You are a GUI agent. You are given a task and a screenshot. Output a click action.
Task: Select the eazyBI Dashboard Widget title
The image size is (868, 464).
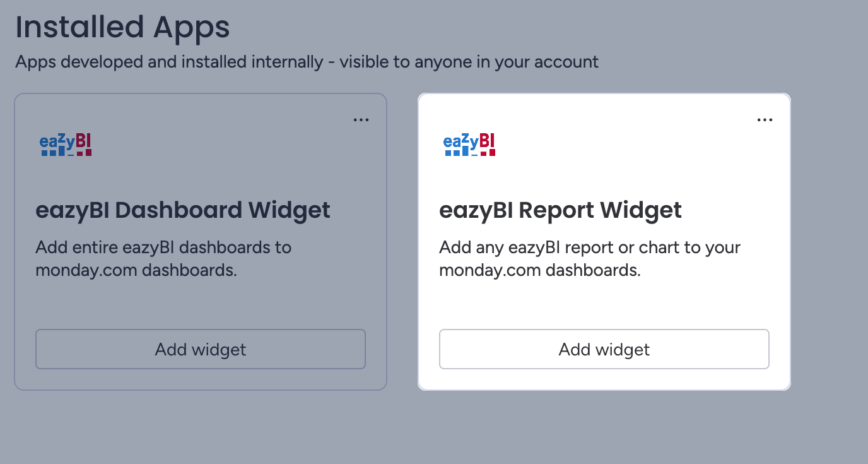[x=183, y=210]
